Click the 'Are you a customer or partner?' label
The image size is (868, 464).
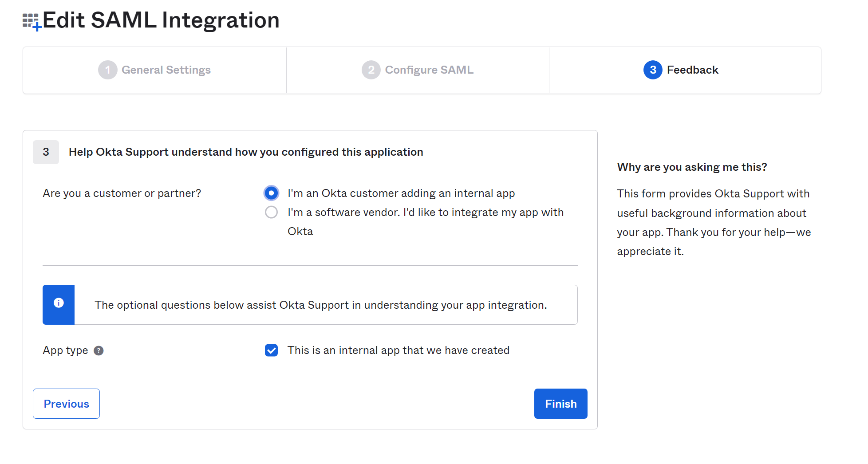tap(122, 193)
